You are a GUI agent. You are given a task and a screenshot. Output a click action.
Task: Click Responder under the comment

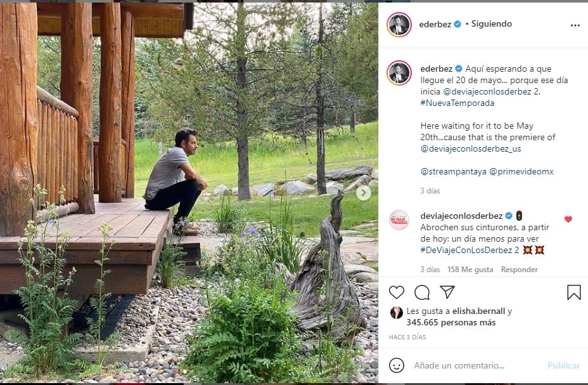click(519, 270)
